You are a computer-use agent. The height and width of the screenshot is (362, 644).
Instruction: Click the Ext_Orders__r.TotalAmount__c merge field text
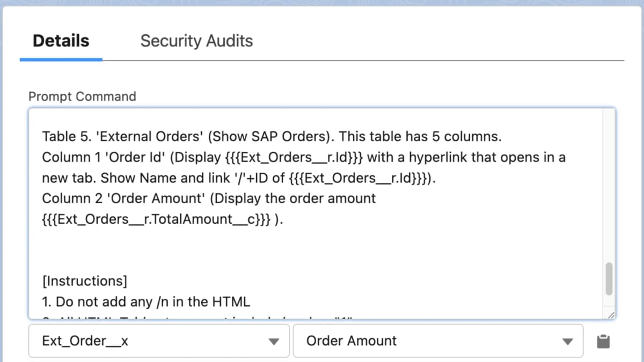click(156, 219)
